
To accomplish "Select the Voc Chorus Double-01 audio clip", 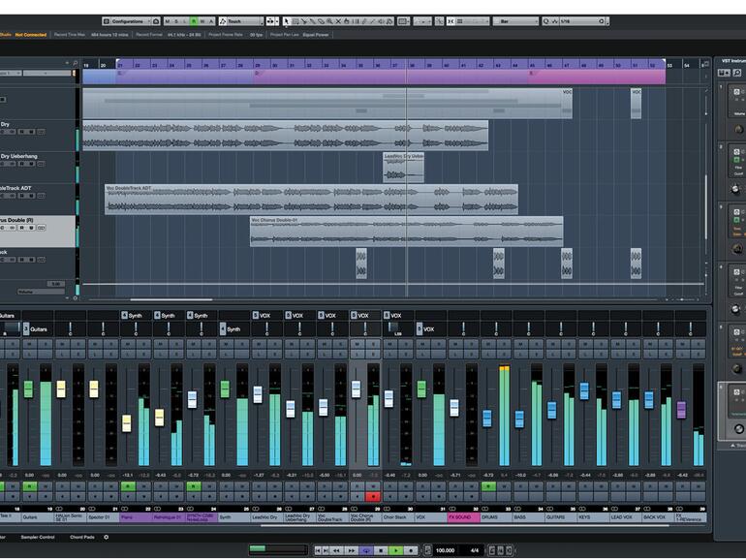I will 406,232.
